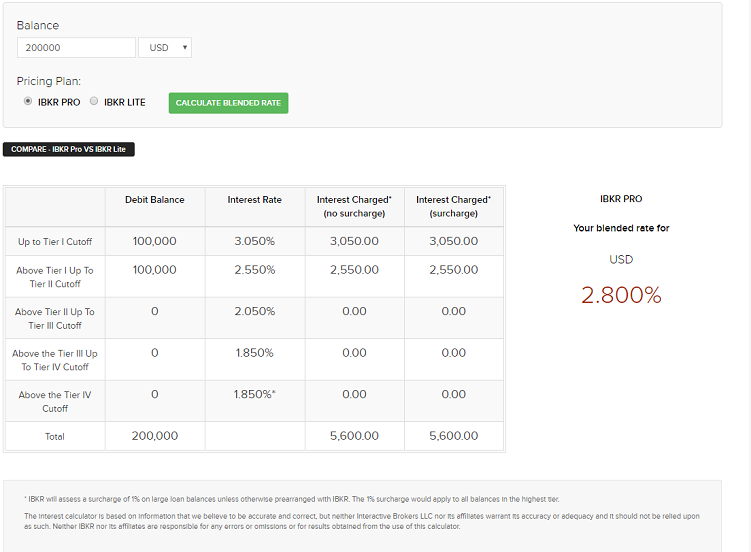Click the 2.800% blended rate value

point(621,295)
